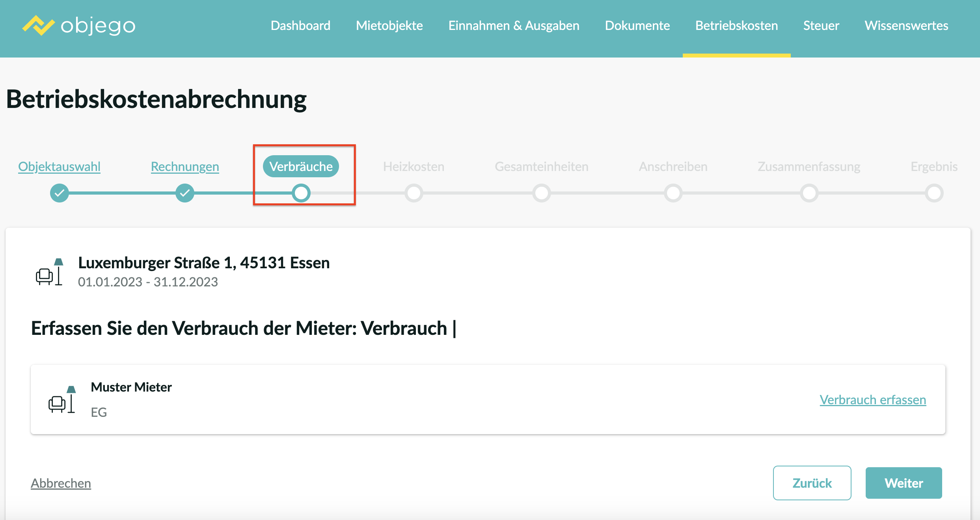The image size is (980, 520).
Task: Click the completed Rechnungen checkmark circle
Action: tap(185, 193)
